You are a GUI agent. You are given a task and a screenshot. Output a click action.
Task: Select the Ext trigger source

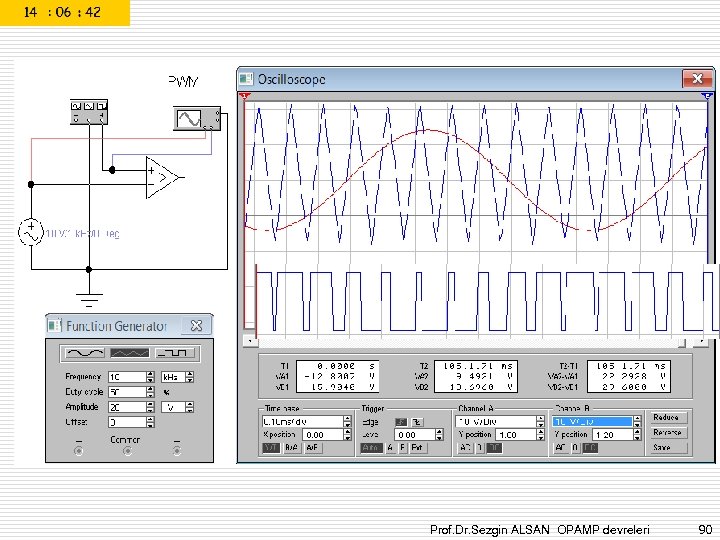[417, 449]
